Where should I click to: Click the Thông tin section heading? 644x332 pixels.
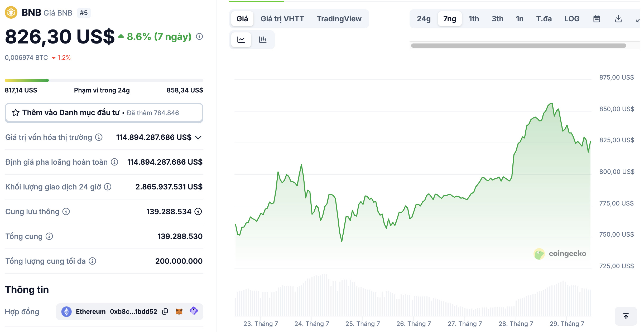[x=27, y=290]
